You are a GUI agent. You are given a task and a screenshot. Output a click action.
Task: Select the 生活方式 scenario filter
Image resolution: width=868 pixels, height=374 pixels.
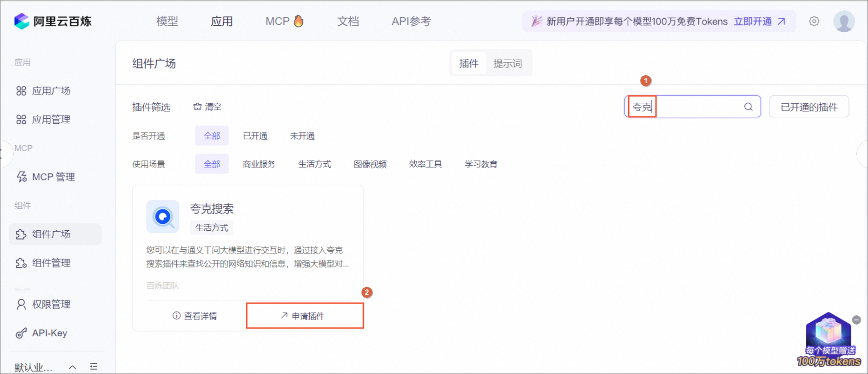click(x=315, y=164)
